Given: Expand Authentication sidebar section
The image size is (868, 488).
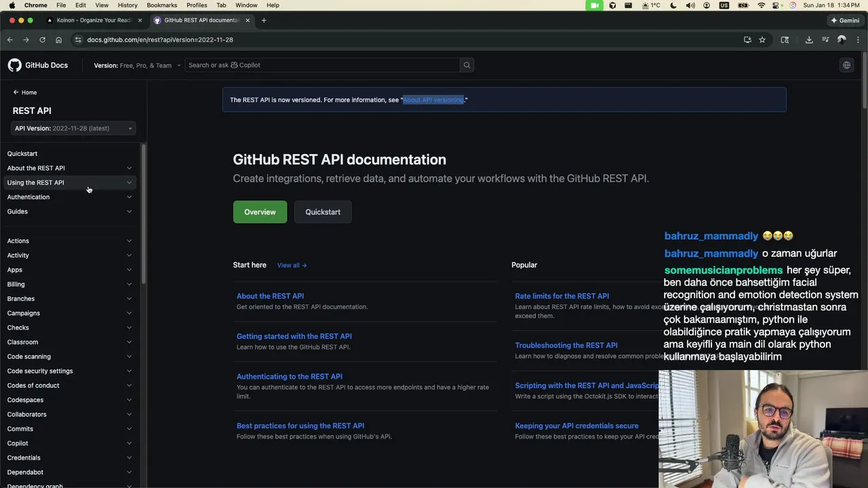Looking at the screenshot, I should click(69, 197).
